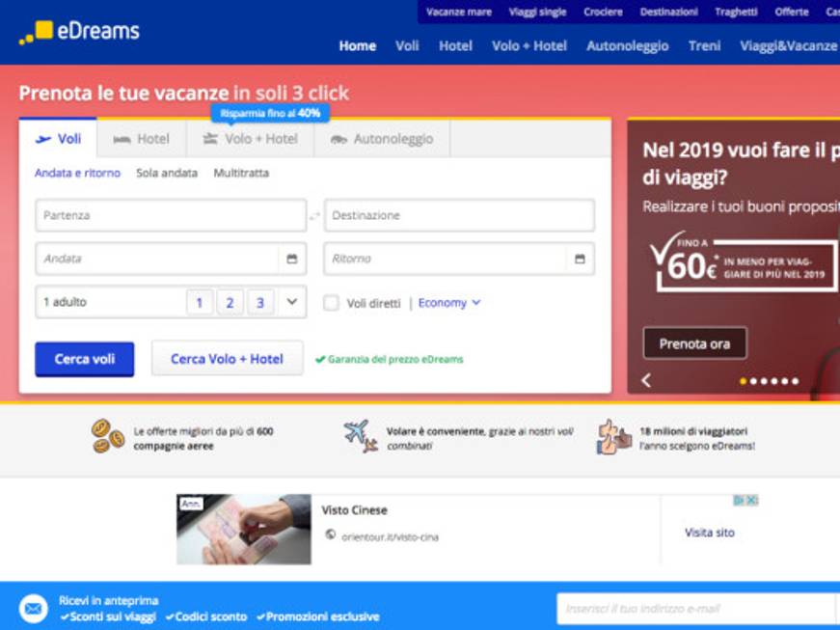840x630 pixels.
Task: Switch to the Hotel search tab
Action: pos(142,139)
